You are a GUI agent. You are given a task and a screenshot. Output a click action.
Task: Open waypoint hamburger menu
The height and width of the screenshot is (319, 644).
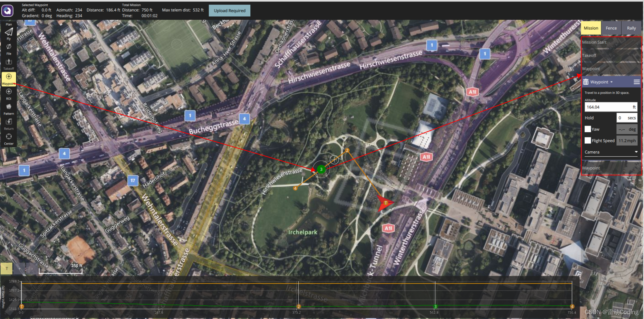pos(636,82)
